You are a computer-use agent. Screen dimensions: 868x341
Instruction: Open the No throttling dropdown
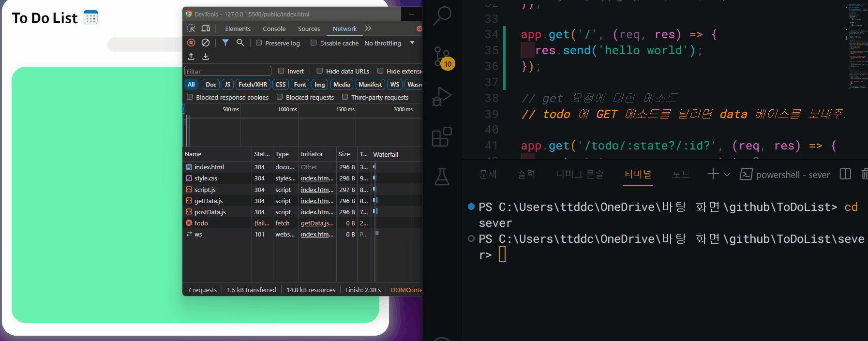(389, 43)
